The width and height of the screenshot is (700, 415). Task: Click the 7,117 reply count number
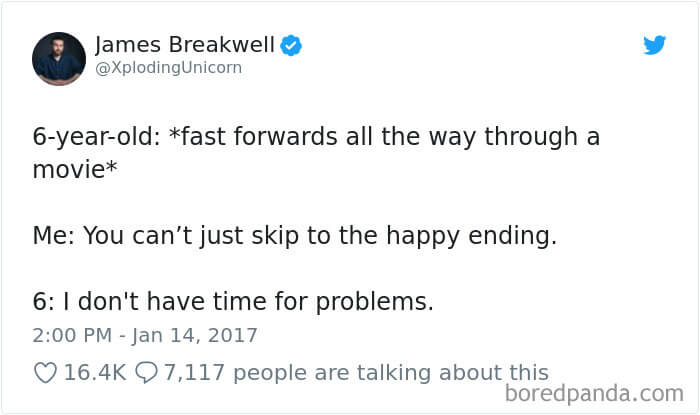click(194, 373)
